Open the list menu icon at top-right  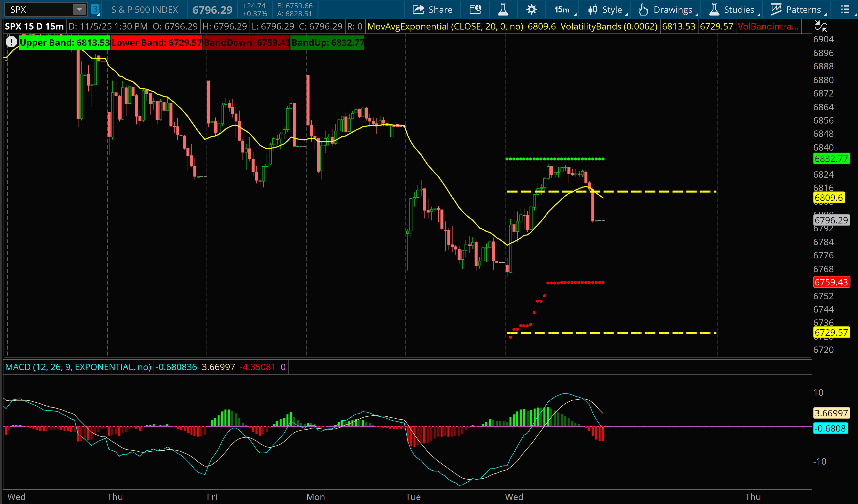(x=845, y=10)
